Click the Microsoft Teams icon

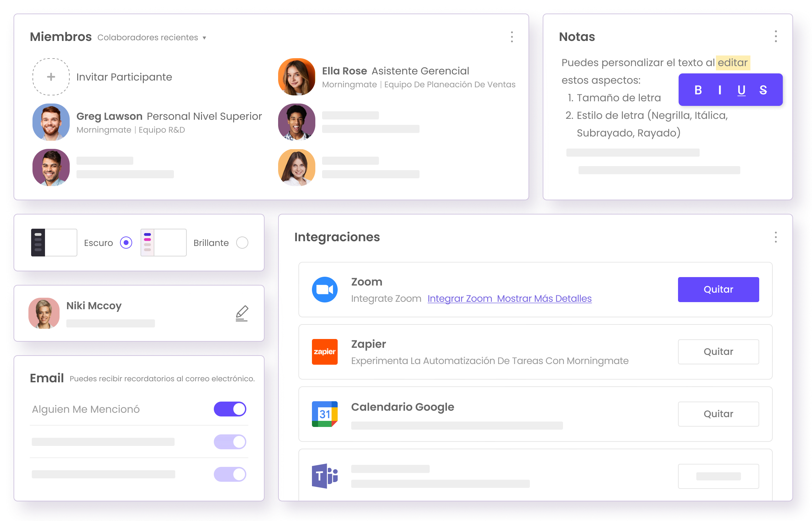click(324, 476)
